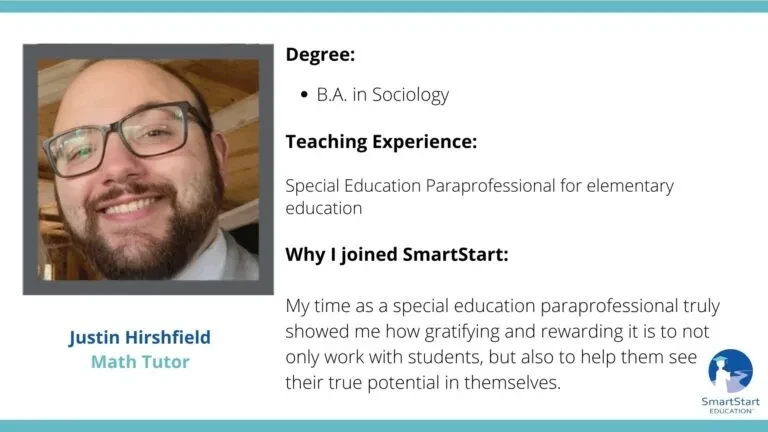The height and width of the screenshot is (432, 768).
Task: Select the graduate figure inside the logo
Action: [x=721, y=373]
